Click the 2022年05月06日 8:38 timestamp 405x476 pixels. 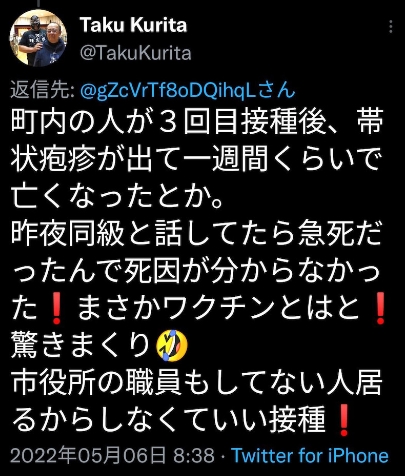[112, 455]
